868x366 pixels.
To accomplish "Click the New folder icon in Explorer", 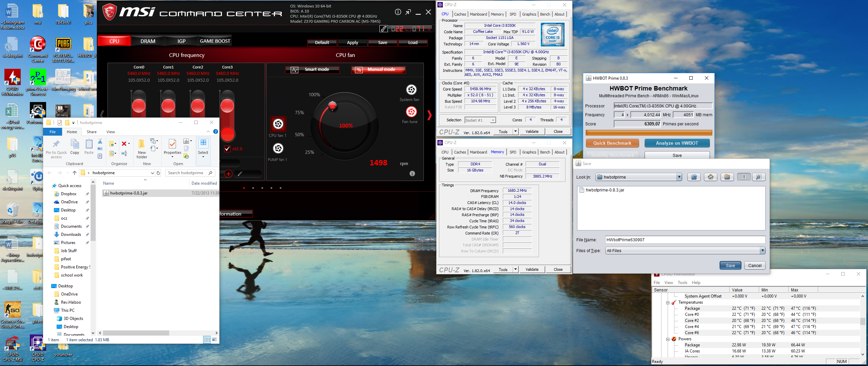I will 142,149.
